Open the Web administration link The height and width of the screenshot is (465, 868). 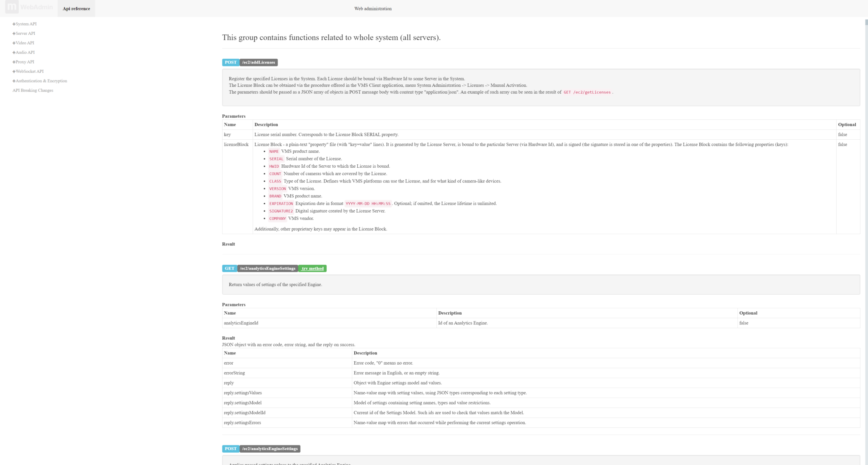(x=373, y=8)
